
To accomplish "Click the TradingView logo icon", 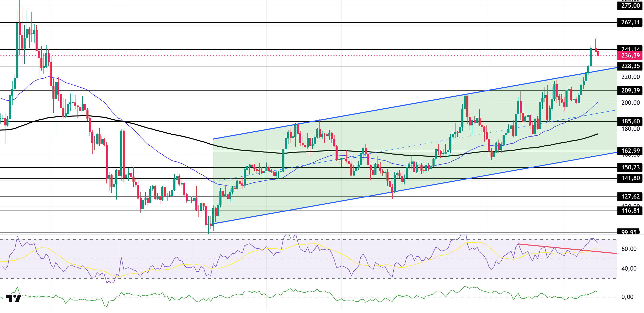I will [14, 298].
